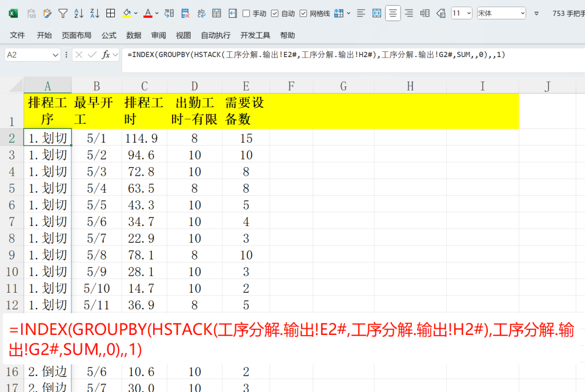This screenshot has width=585, height=392.
Task: Center align text
Action: pos(393,14)
